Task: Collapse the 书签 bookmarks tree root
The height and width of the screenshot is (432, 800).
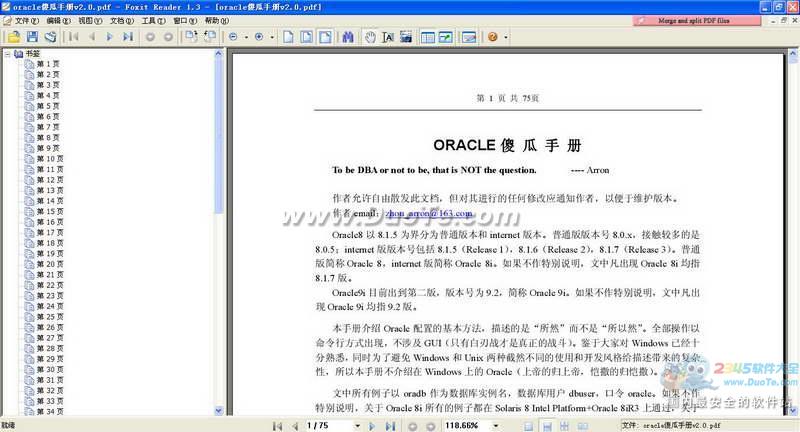Action: [7, 54]
